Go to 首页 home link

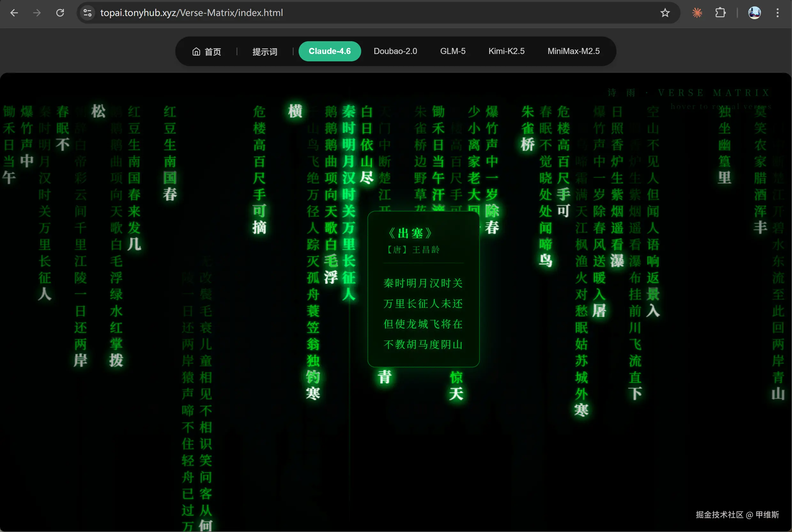(x=207, y=51)
